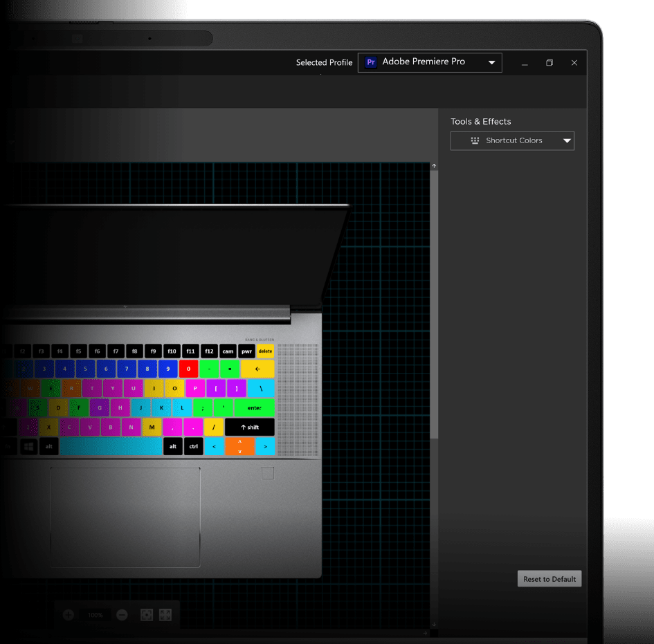Select the pwr key

(x=246, y=351)
